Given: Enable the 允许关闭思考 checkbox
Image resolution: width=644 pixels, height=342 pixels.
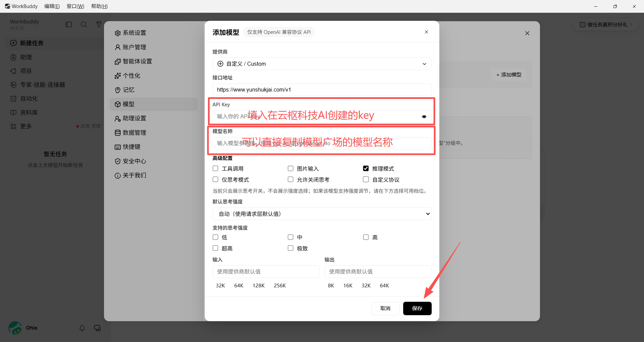Looking at the screenshot, I should [290, 179].
